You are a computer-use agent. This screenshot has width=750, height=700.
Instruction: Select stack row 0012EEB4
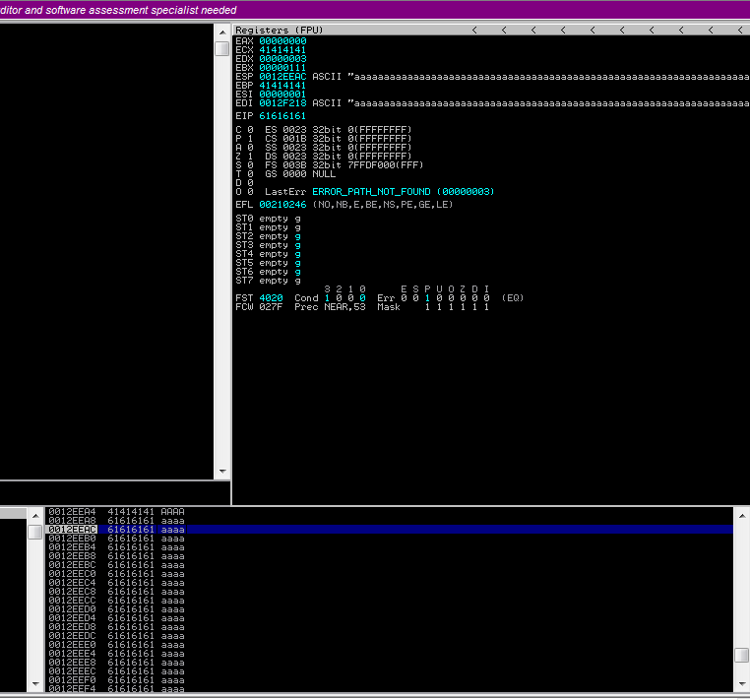[390, 546]
